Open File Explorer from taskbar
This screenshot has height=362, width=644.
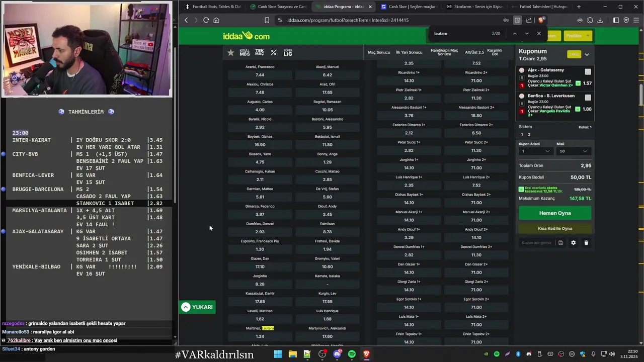[x=292, y=354]
